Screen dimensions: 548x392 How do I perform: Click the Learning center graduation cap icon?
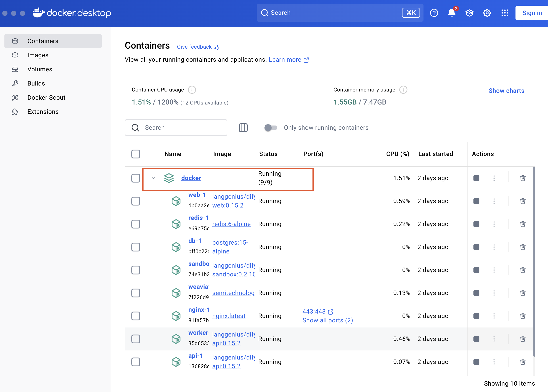tap(469, 13)
